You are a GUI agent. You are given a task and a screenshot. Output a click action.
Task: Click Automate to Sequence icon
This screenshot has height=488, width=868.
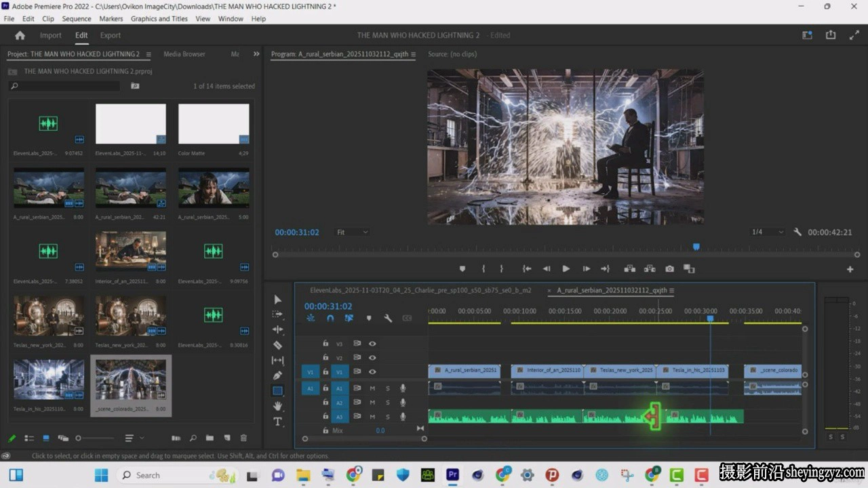[176, 438]
